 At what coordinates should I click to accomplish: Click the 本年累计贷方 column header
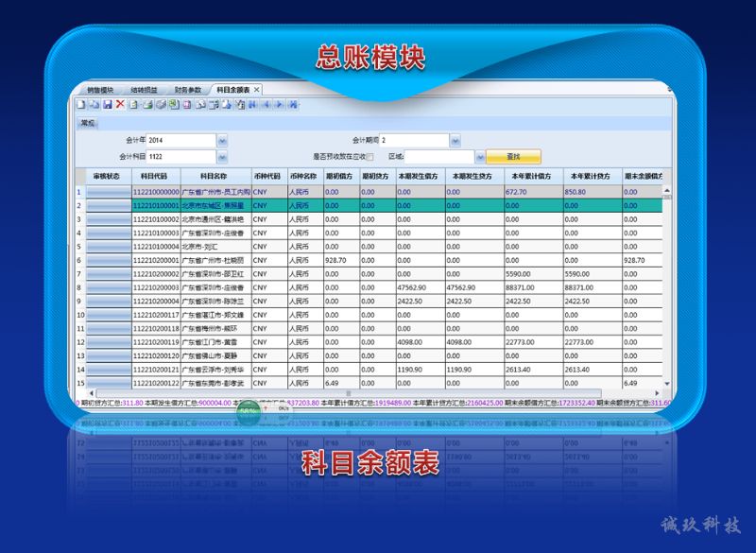pos(593,177)
